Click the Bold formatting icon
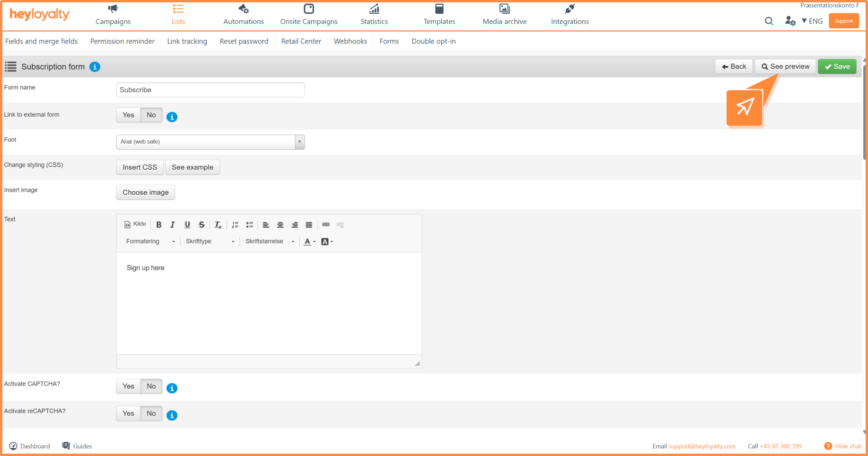 [x=159, y=225]
